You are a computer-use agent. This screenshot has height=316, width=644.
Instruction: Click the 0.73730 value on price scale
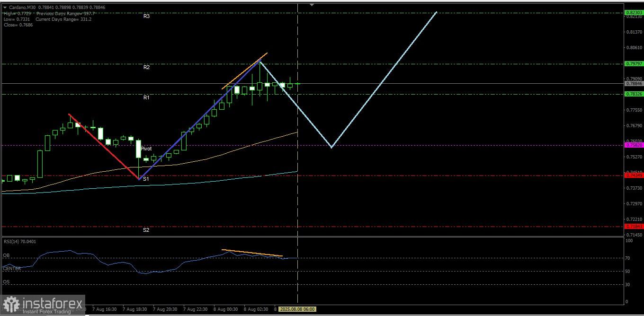click(634, 188)
